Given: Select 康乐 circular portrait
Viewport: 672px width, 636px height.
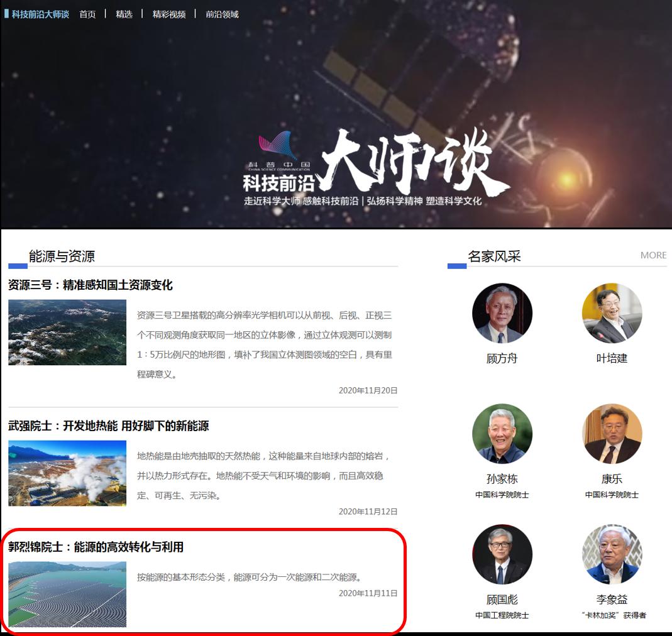Looking at the screenshot, I should [612, 434].
